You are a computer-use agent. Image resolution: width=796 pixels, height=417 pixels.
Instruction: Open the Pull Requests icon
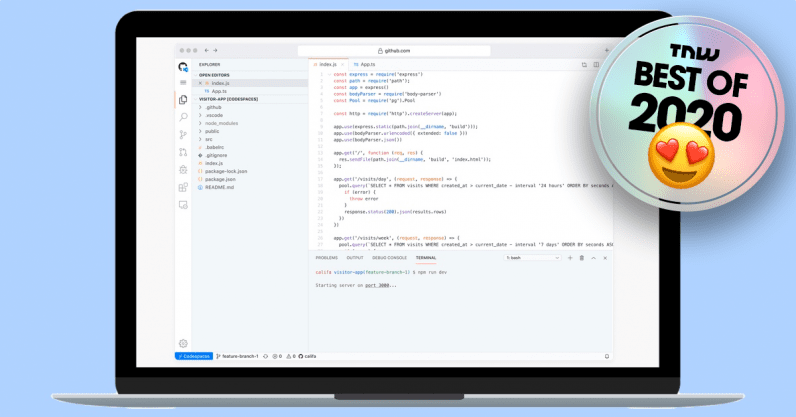[x=183, y=152]
